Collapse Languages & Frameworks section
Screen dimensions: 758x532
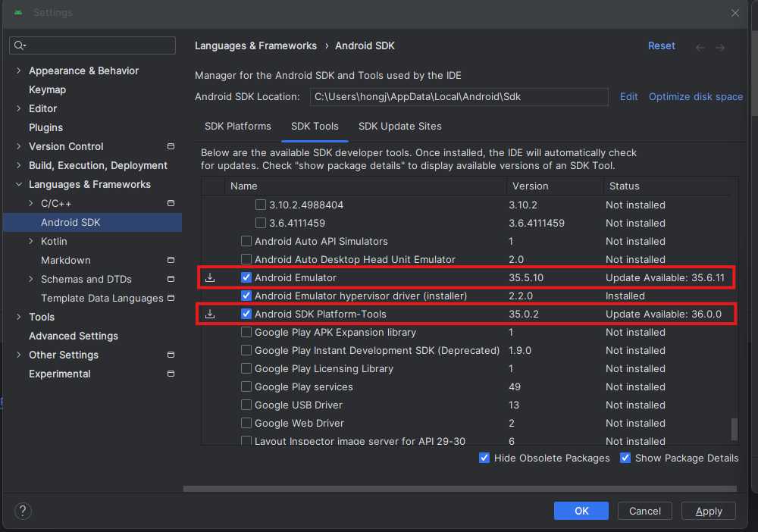point(19,185)
